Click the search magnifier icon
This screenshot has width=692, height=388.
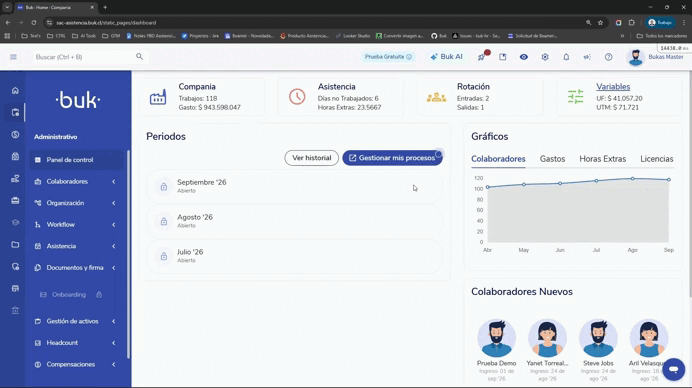pos(139,57)
